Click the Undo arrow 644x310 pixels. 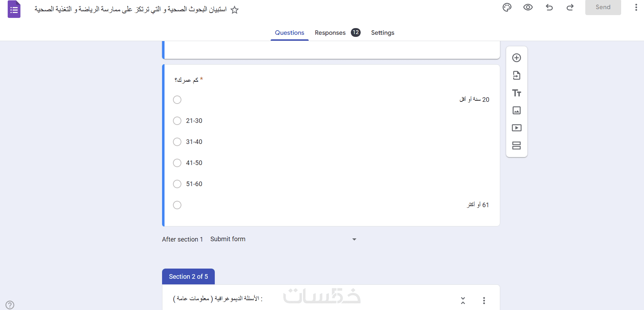tap(549, 7)
